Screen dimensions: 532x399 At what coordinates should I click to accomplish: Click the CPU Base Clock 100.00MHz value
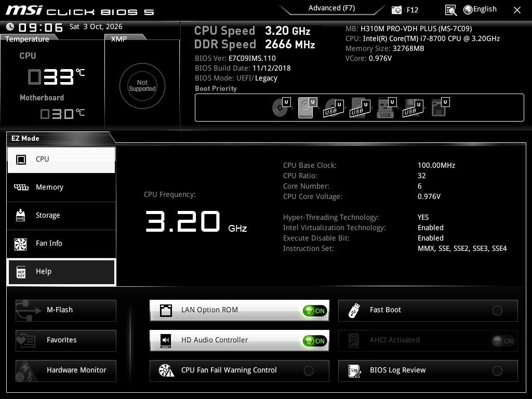pos(436,165)
